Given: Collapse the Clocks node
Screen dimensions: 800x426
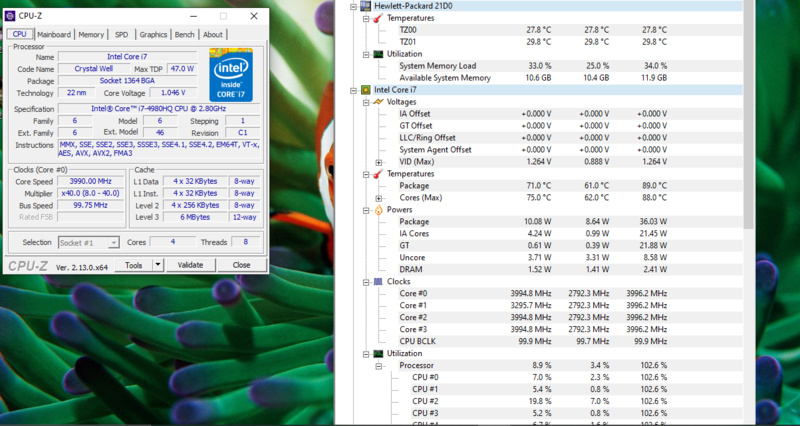Looking at the screenshot, I should (x=366, y=282).
